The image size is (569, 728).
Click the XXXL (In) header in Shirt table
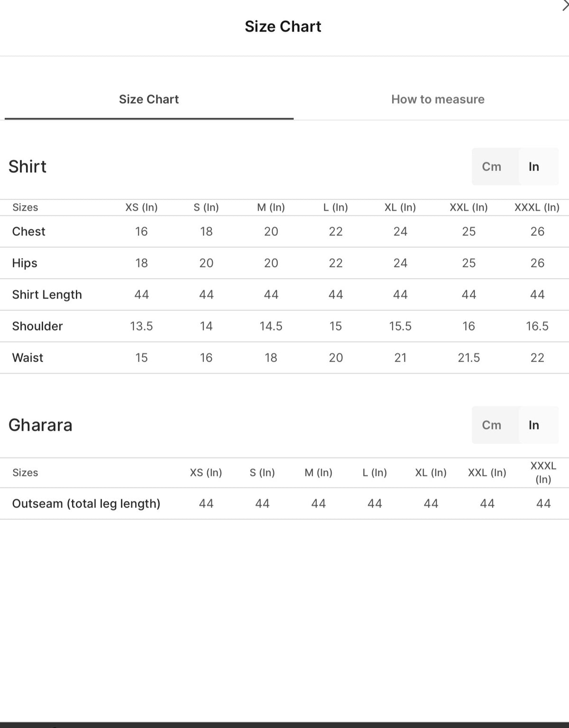click(x=537, y=207)
